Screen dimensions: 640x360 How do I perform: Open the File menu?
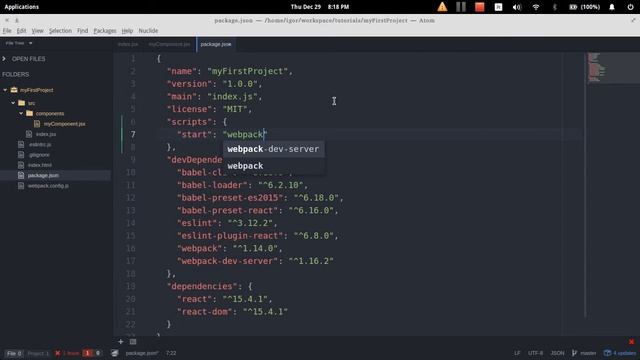7,31
